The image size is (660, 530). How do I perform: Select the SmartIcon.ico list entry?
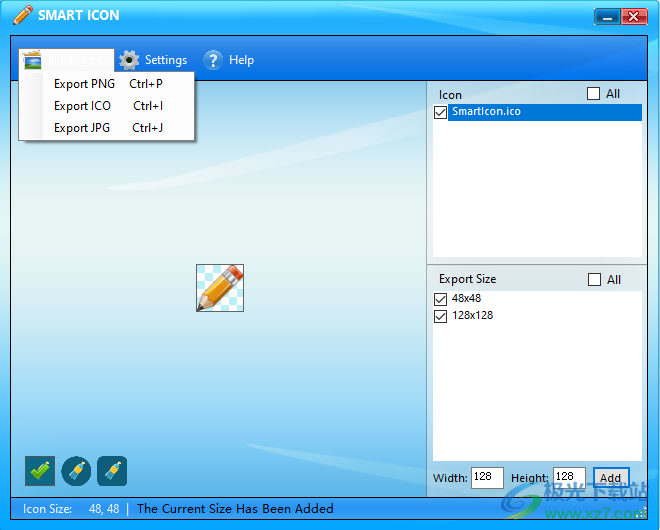tap(545, 112)
